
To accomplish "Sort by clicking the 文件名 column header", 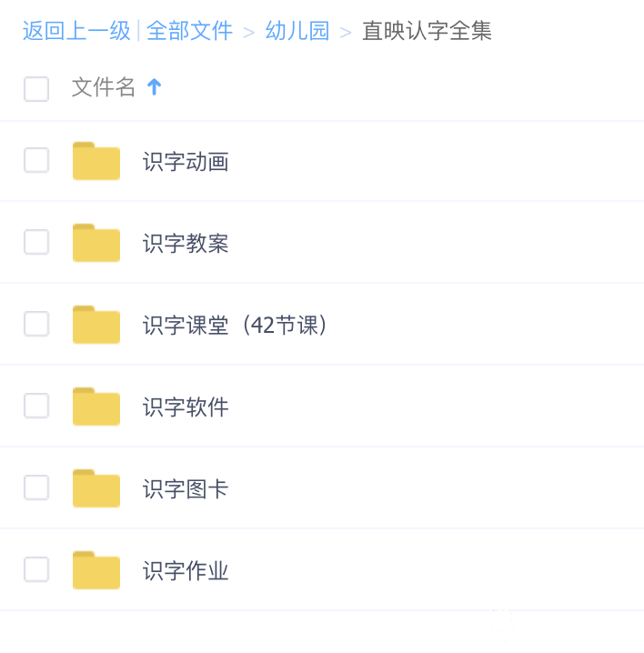I will click(104, 87).
